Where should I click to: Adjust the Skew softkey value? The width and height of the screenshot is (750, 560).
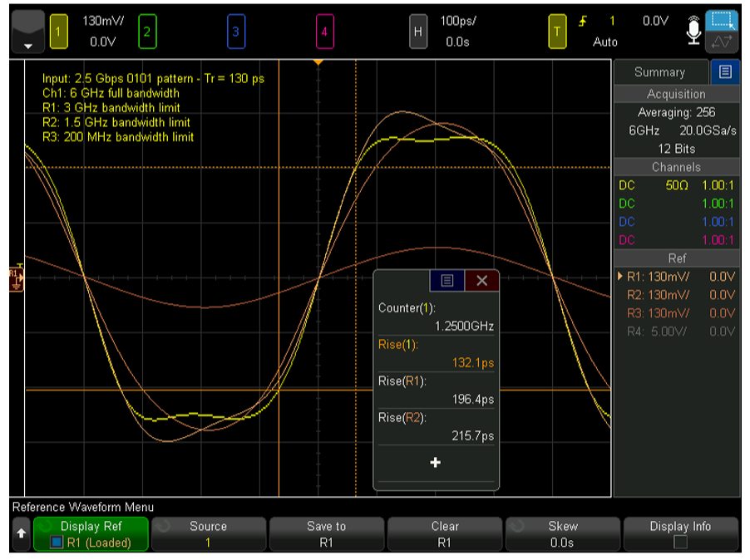tap(562, 533)
